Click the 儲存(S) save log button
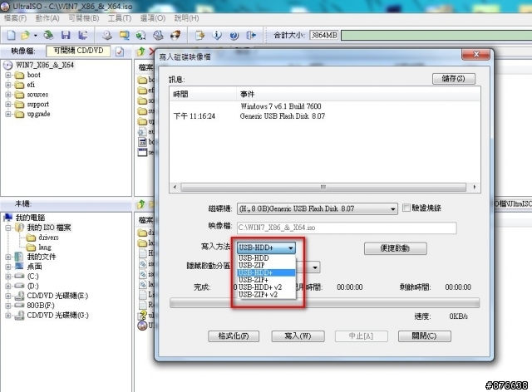The image size is (532, 392). tap(454, 79)
